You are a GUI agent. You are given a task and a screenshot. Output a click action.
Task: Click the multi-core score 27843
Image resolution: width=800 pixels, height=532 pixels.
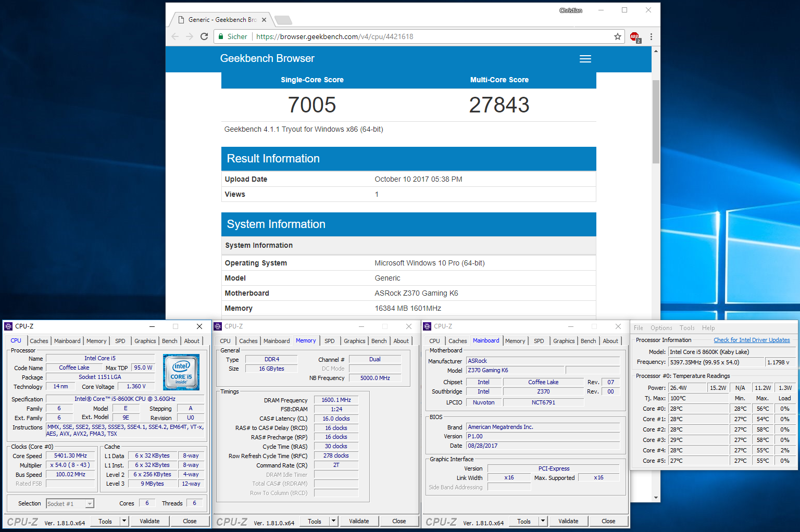499,105
